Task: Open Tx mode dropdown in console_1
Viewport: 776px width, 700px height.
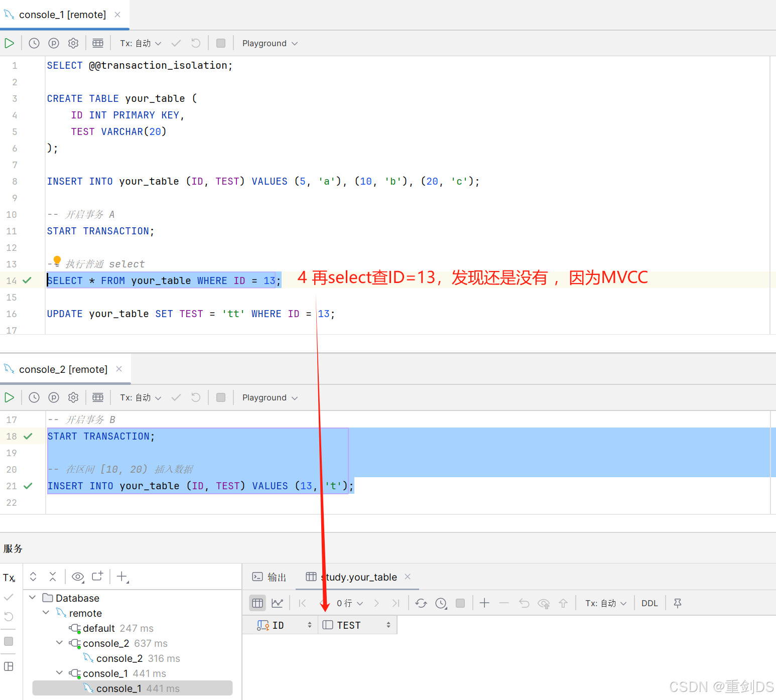Action: click(x=141, y=43)
